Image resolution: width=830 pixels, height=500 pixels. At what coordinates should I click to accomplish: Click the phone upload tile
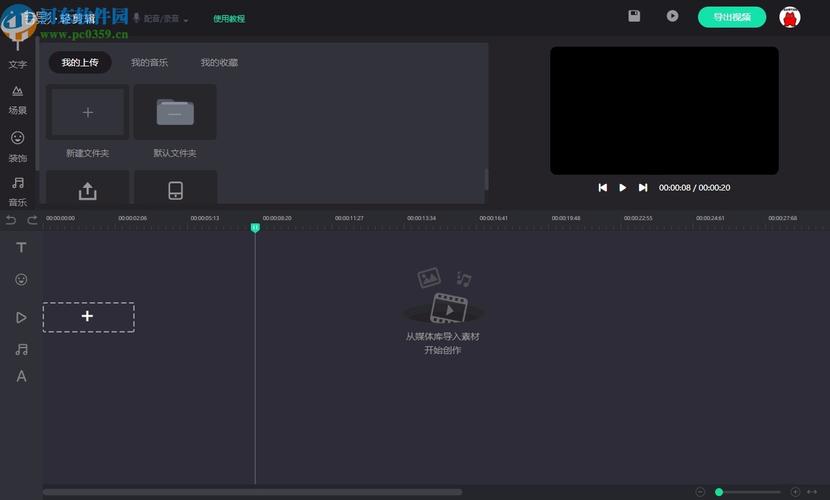175,188
